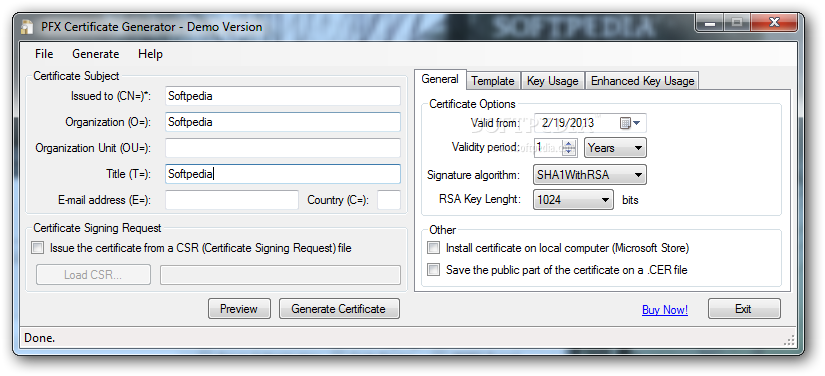Click the Generate Certificate button
This screenshot has height=376, width=825.
339,309
